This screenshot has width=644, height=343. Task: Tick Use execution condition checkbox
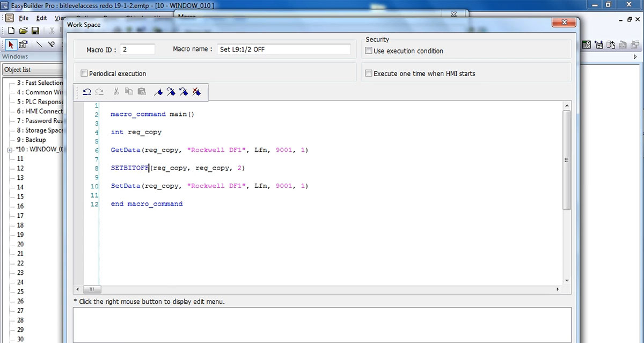tap(369, 51)
